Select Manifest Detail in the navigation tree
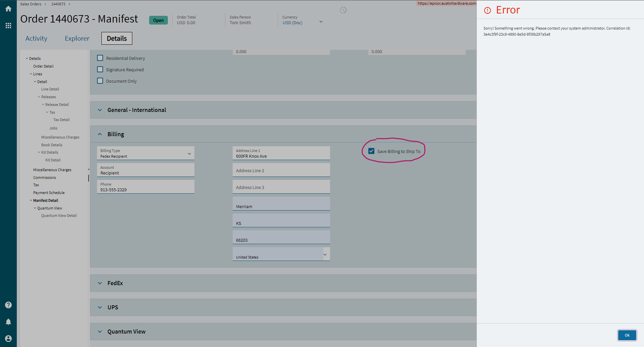 coord(45,200)
